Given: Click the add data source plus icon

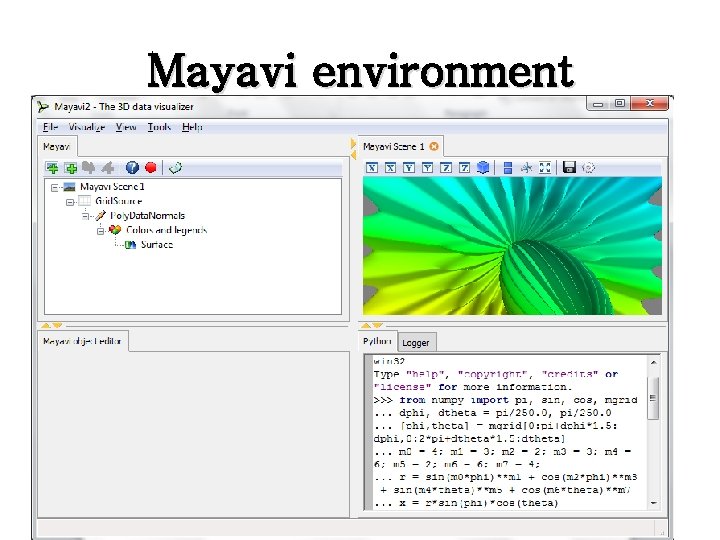Looking at the screenshot, I should (x=71, y=168).
